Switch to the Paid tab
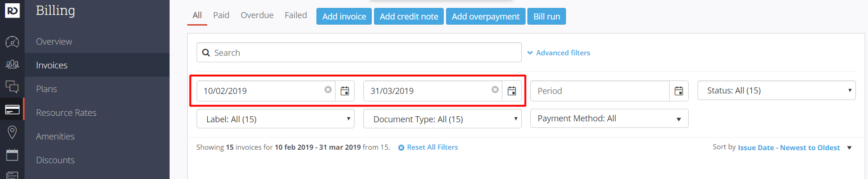Image resolution: width=868 pixels, height=179 pixels. click(x=221, y=15)
